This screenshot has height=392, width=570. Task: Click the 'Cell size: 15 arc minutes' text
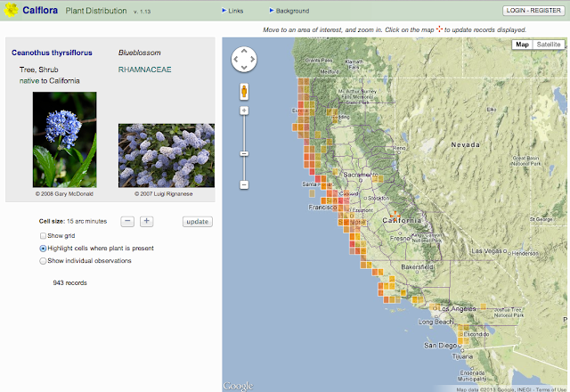point(73,221)
